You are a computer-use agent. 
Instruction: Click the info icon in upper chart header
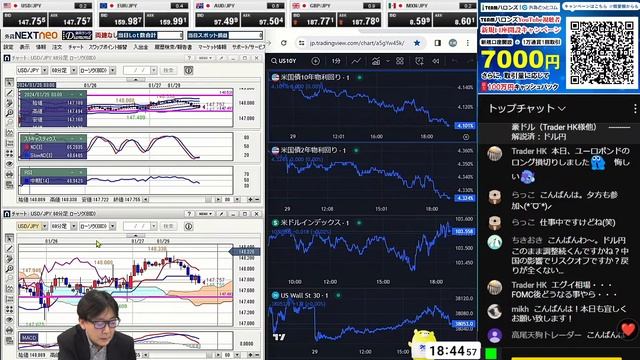click(188, 70)
